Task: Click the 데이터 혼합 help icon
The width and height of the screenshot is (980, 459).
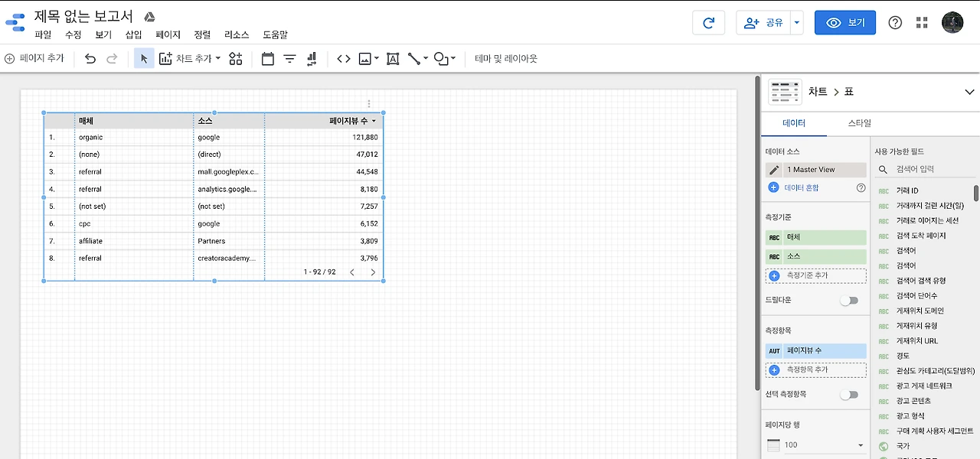Action: pyautogui.click(x=861, y=187)
